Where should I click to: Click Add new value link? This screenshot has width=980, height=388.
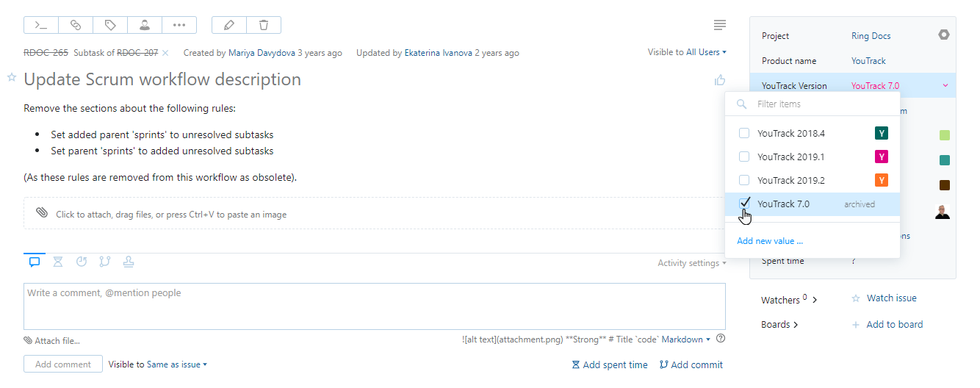pyautogui.click(x=770, y=241)
